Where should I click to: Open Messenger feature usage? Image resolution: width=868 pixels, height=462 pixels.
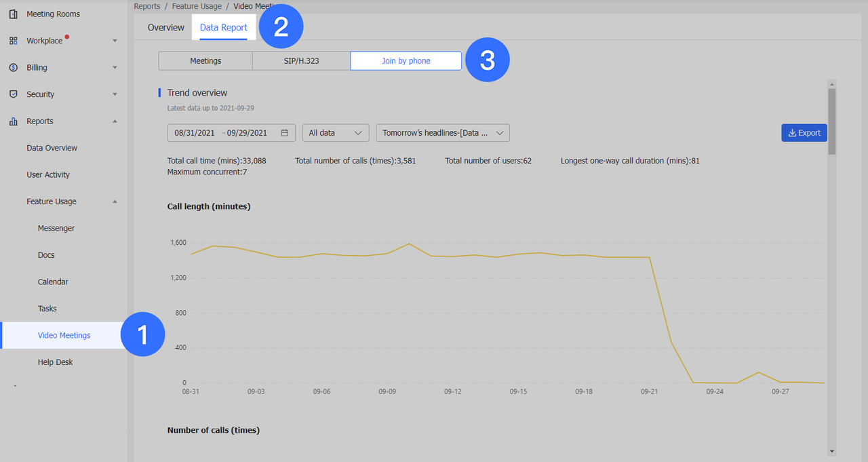(56, 228)
